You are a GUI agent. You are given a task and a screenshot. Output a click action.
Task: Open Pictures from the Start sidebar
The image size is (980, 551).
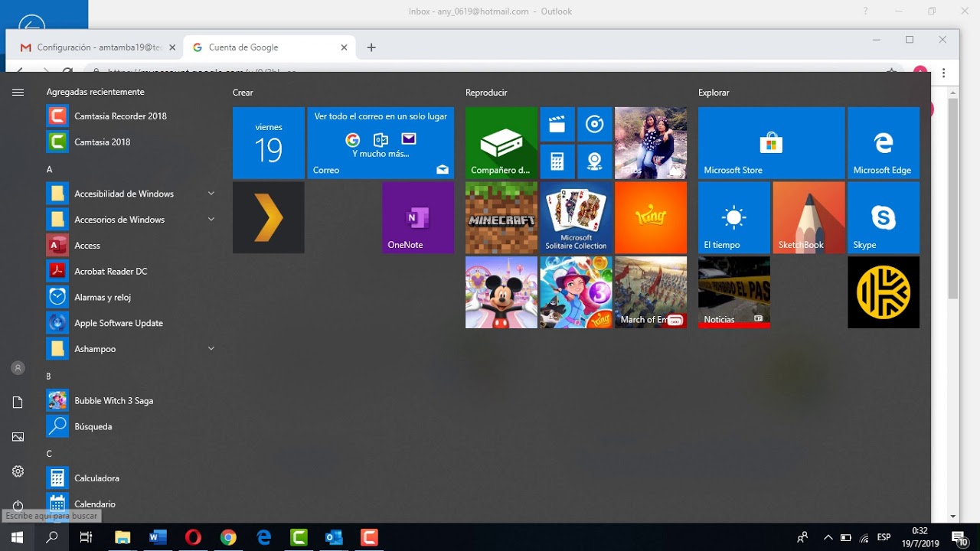(18, 437)
